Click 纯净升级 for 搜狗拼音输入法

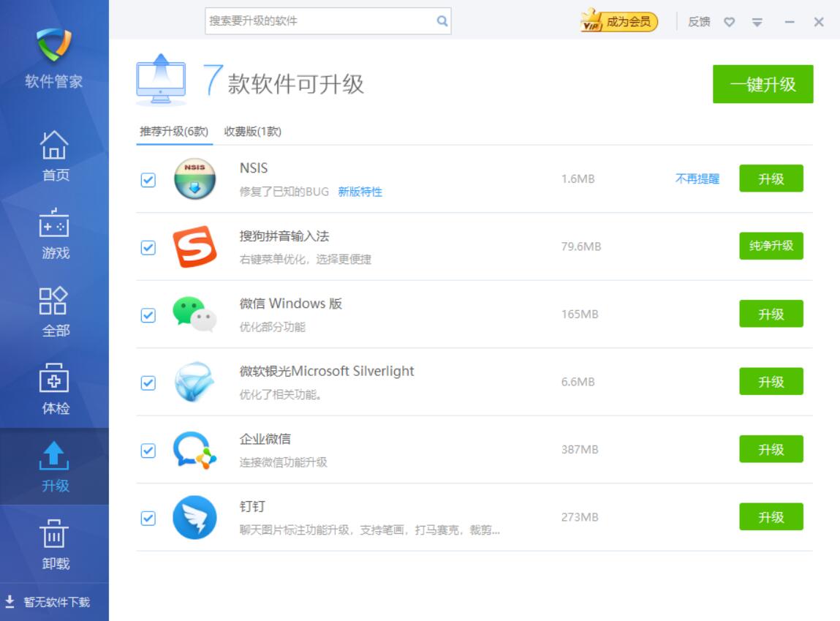click(771, 246)
